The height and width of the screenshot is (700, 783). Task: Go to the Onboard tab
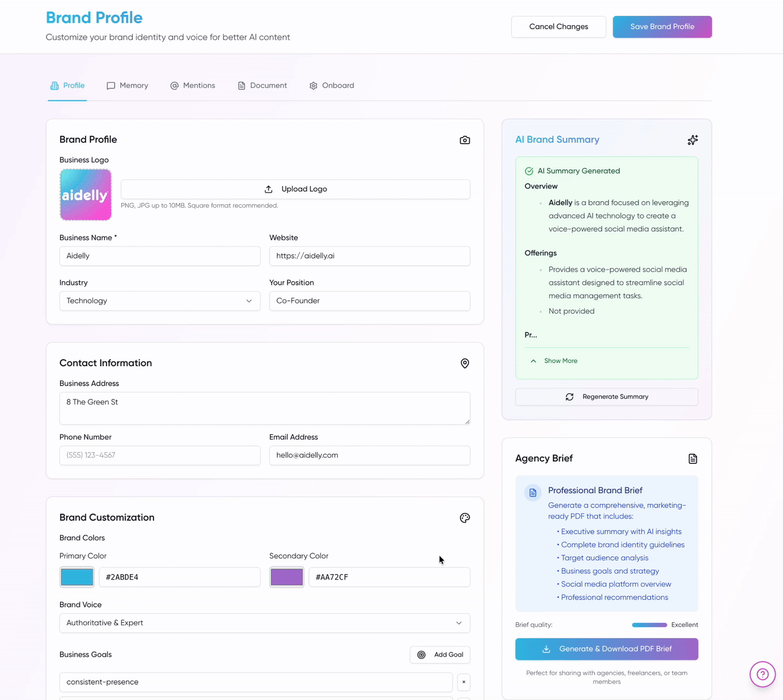pyautogui.click(x=332, y=86)
